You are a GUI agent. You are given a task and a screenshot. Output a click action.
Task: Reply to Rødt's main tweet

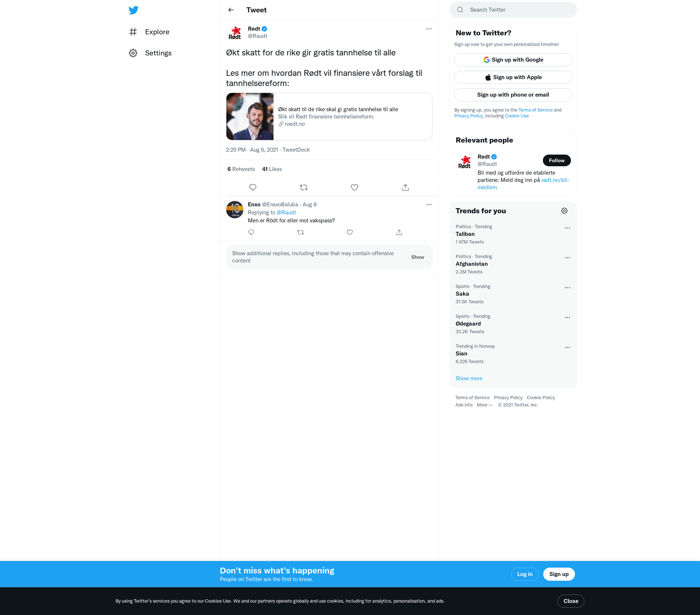[x=253, y=187]
